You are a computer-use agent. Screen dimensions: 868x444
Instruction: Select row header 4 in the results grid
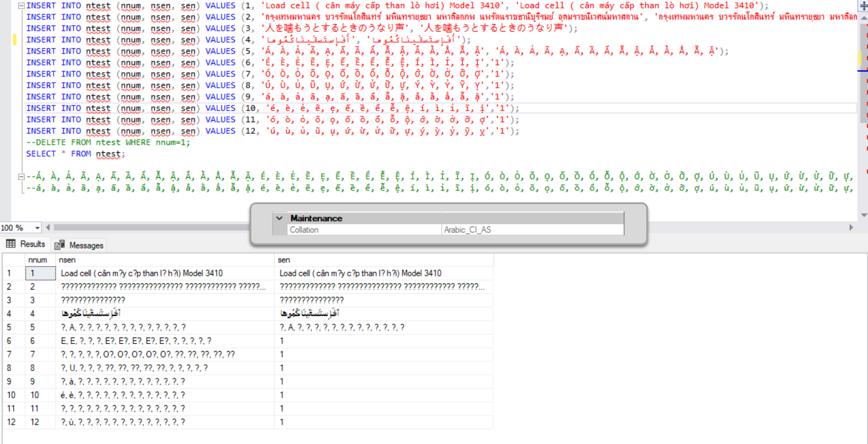pyautogui.click(x=9, y=313)
